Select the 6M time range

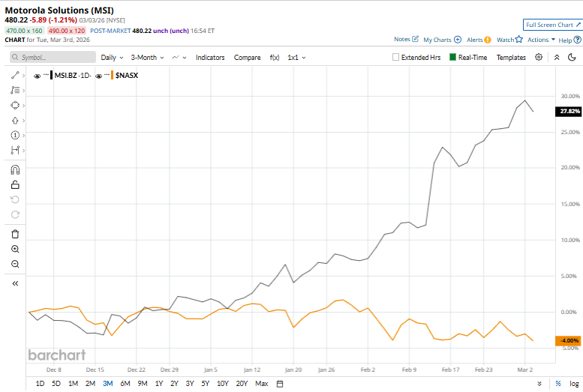tap(125, 384)
